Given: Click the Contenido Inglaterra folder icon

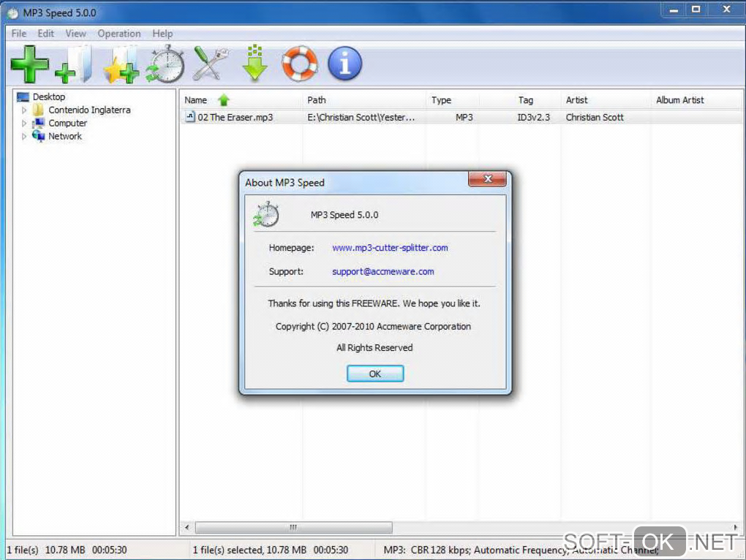Looking at the screenshot, I should tap(38, 110).
